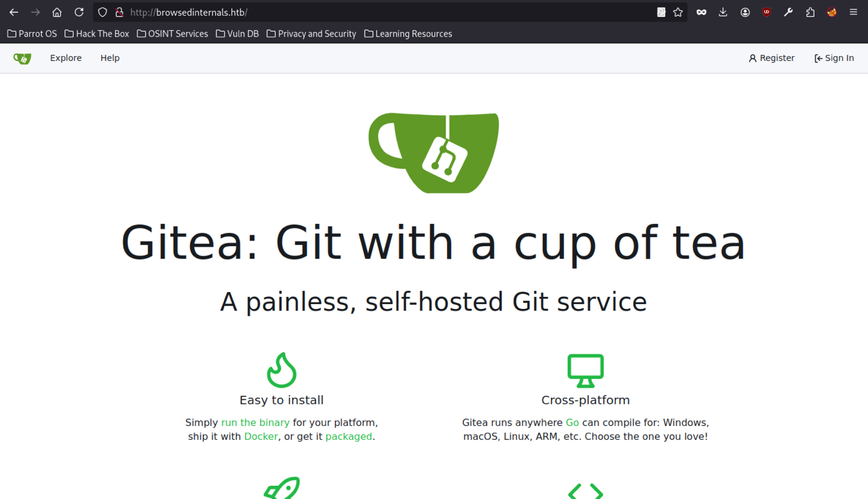Click the Sign In link
This screenshot has width=868, height=499.
tap(834, 58)
